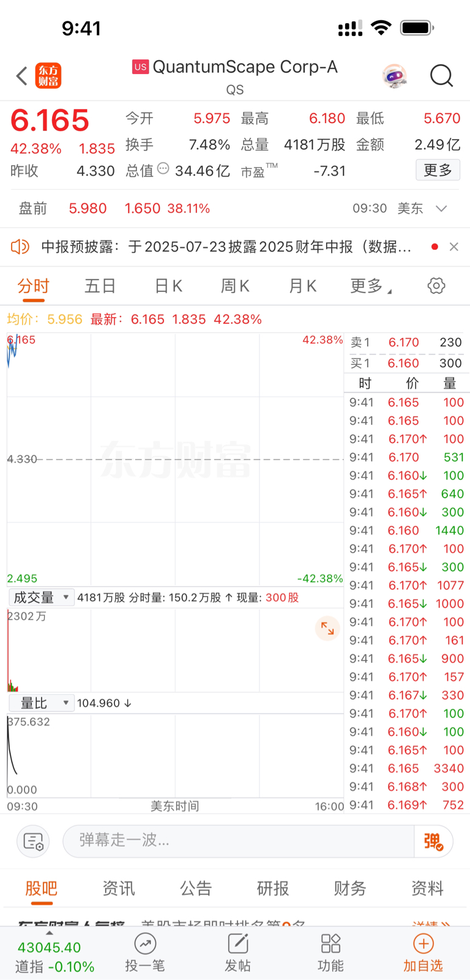Switch to 月K chart tab
The height and width of the screenshot is (980, 470).
pyautogui.click(x=302, y=286)
